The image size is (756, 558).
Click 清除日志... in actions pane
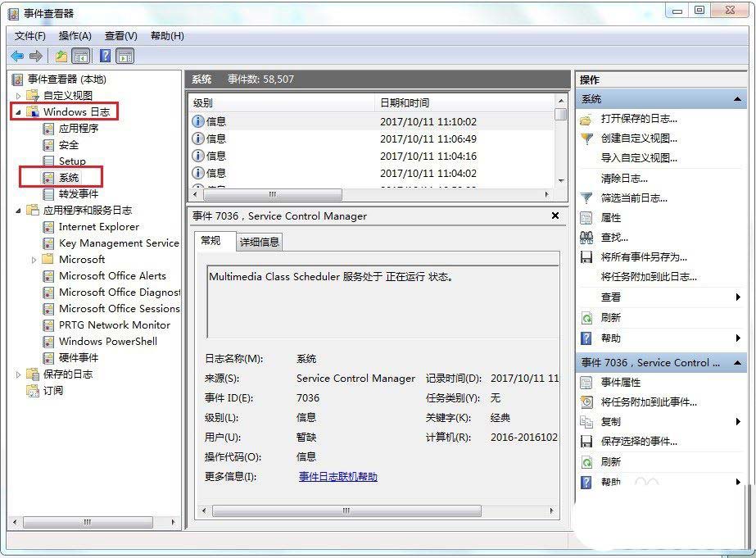click(x=623, y=178)
